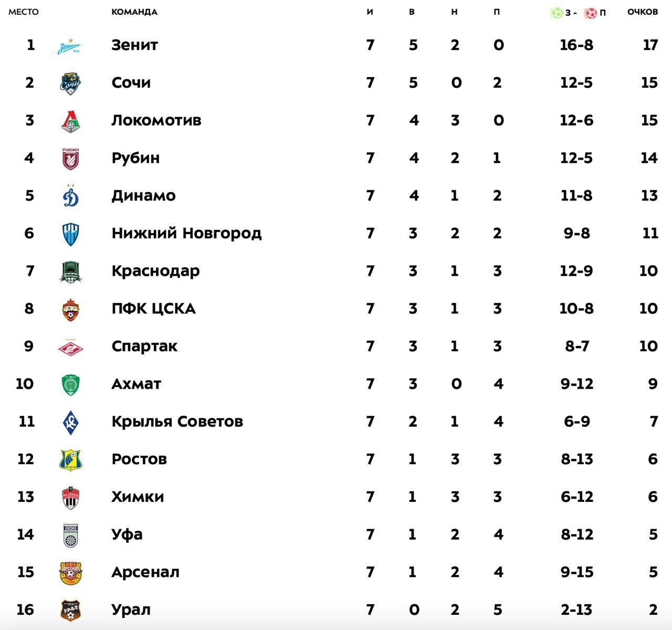Click the Rubin club crest
This screenshot has width=672, height=630.
point(70,159)
